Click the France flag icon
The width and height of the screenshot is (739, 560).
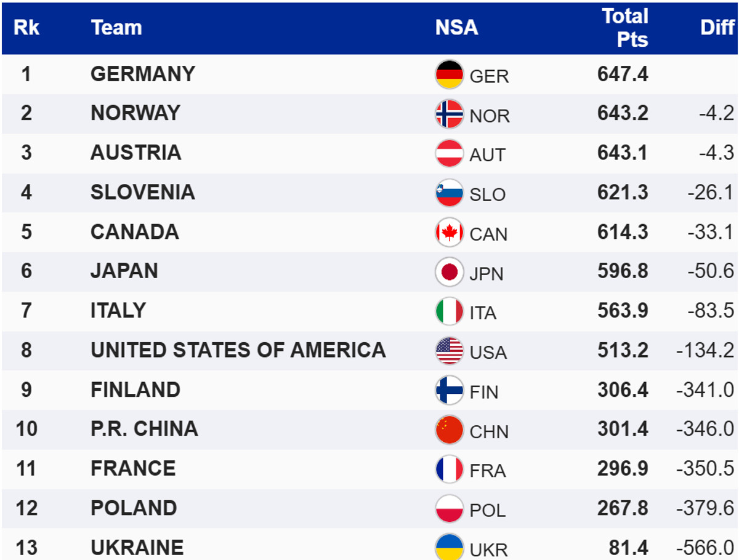point(450,469)
